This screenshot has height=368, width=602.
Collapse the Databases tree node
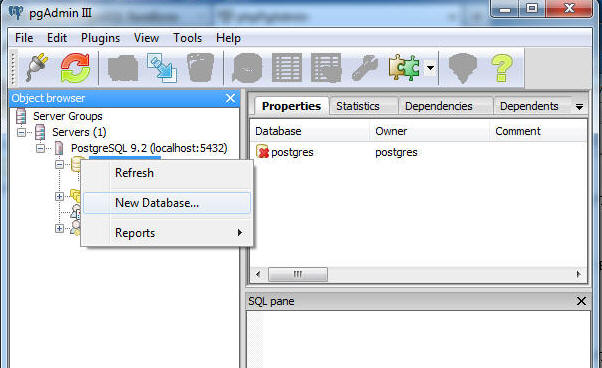click(59, 164)
